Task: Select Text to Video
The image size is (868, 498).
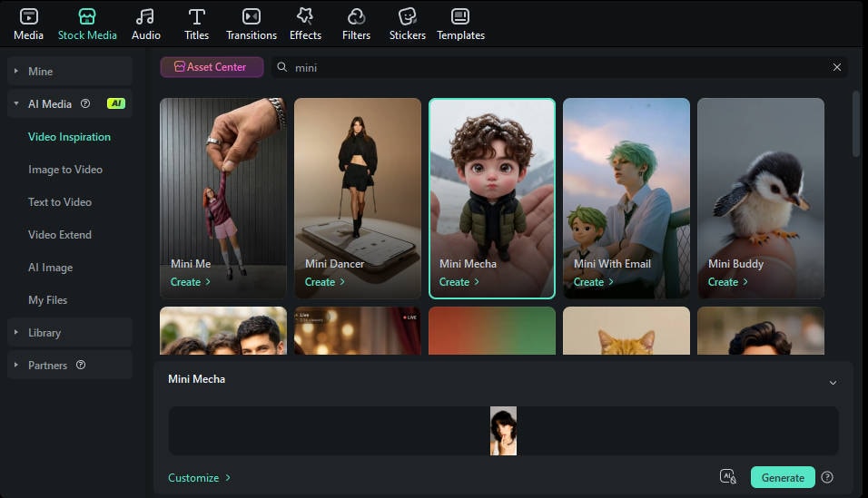Action: 60,202
